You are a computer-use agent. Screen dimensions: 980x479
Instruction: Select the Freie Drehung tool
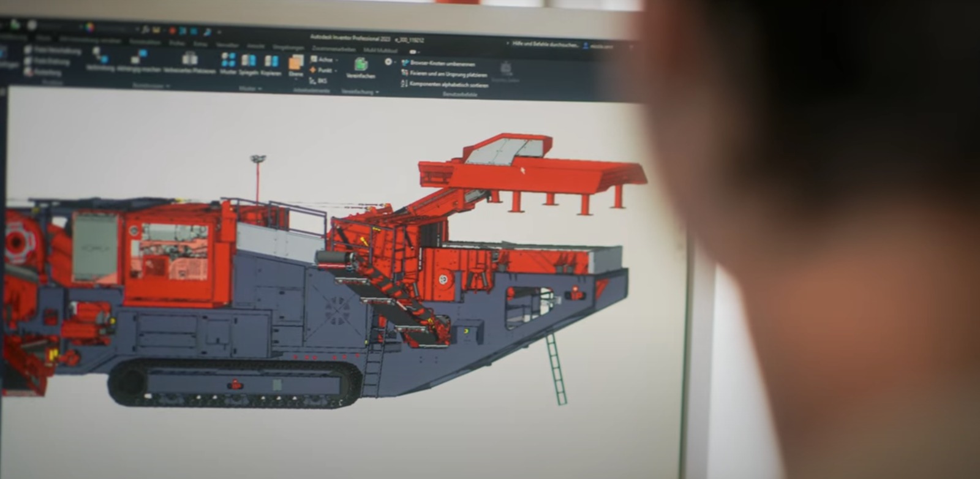tap(47, 61)
